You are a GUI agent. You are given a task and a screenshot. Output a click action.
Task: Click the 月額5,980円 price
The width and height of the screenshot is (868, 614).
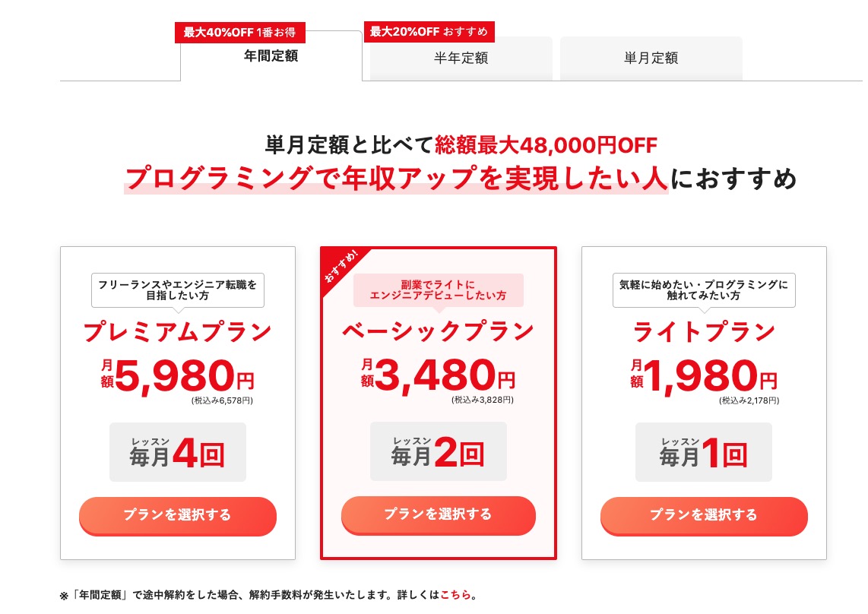[178, 376]
